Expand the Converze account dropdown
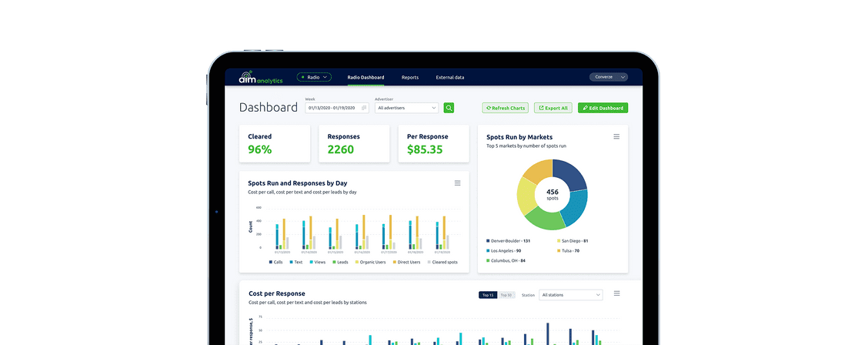The image size is (868, 345). click(x=609, y=77)
